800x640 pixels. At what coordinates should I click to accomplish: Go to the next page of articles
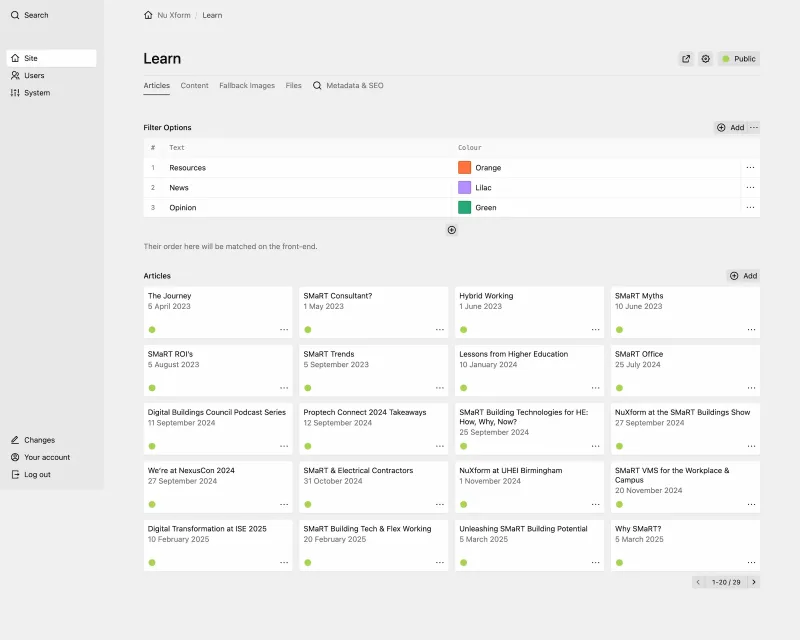click(x=754, y=581)
